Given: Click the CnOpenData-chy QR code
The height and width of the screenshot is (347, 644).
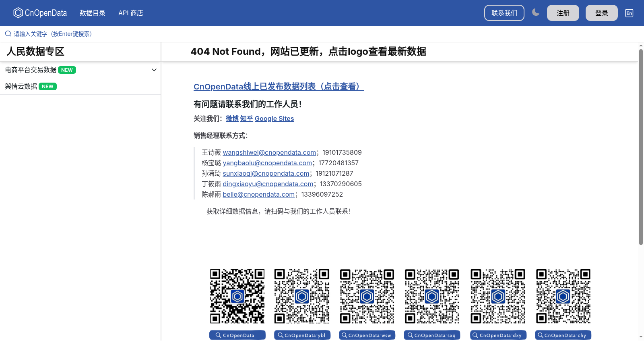Looking at the screenshot, I should tap(563, 296).
